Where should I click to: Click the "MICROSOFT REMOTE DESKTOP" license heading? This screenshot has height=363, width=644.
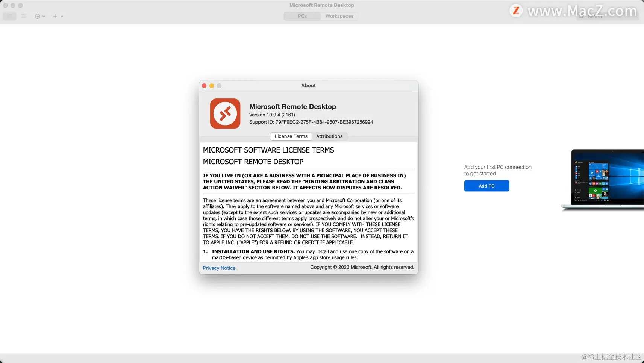click(x=253, y=162)
